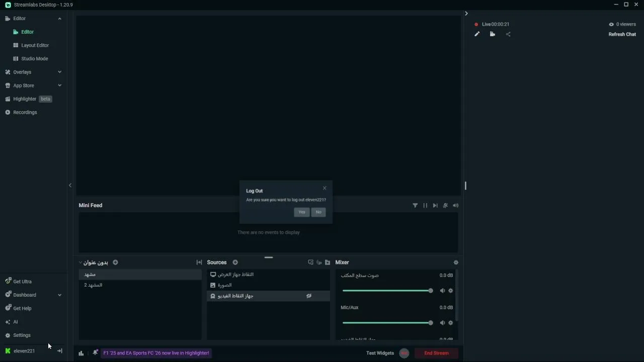Toggle Mini Feed alert sound speaker

[456, 206]
